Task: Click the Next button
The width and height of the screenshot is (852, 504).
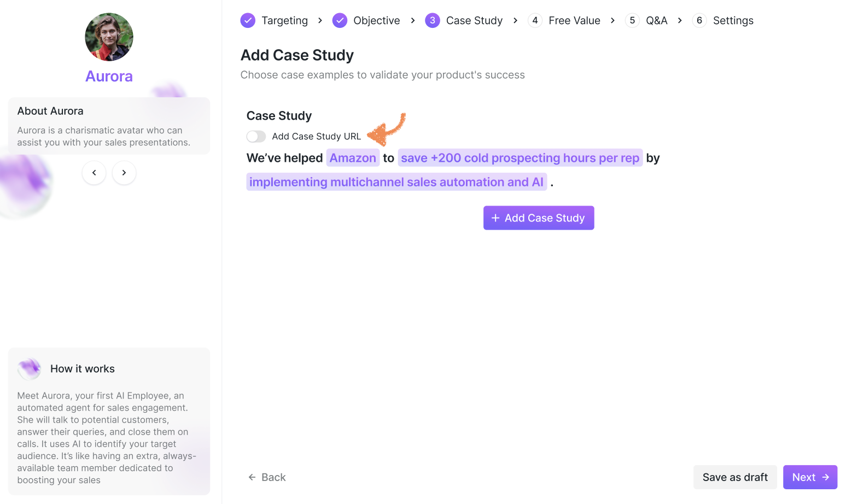Action: 810,477
